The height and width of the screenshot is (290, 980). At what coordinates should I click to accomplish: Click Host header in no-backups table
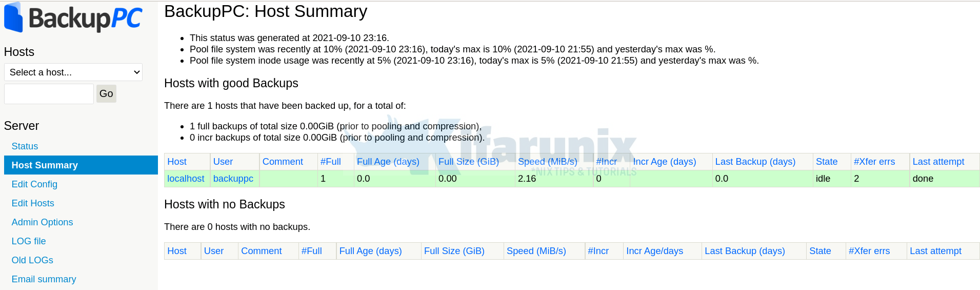click(x=177, y=251)
